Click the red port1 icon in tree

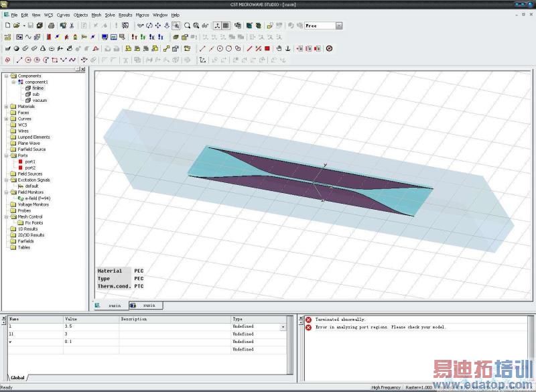pos(21,161)
